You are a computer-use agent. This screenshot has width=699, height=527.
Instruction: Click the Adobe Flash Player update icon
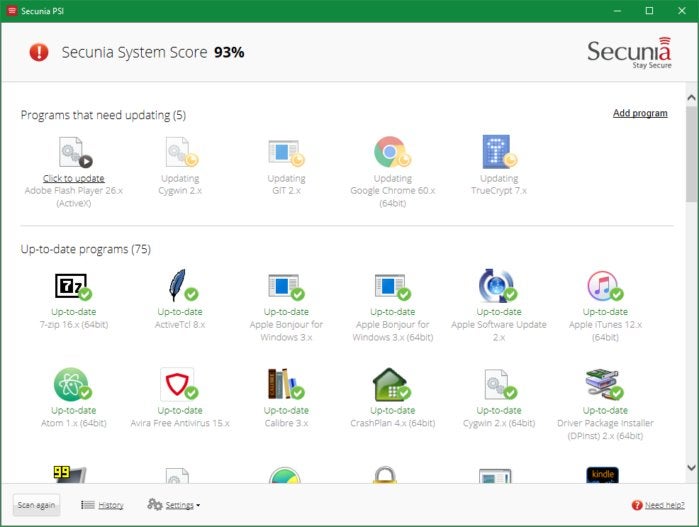pyautogui.click(x=75, y=152)
